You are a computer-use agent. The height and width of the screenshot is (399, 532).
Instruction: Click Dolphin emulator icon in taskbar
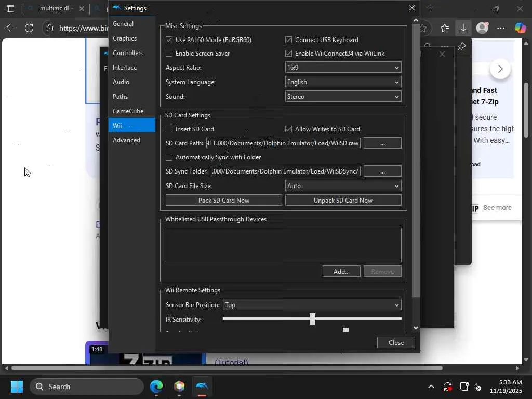202,387
